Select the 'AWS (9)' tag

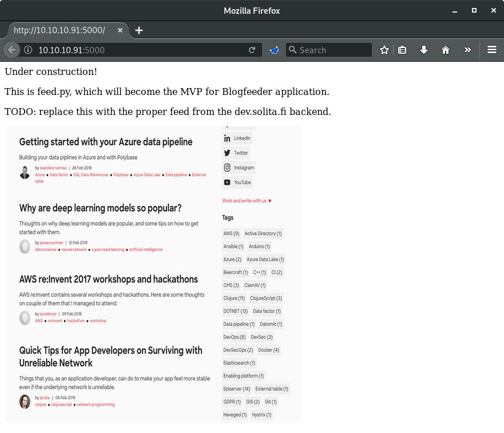[x=231, y=233]
